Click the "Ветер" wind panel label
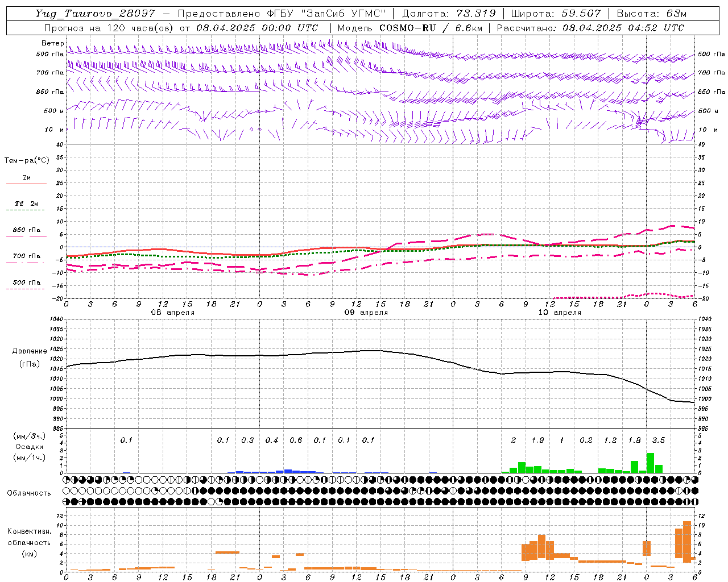Image resolution: width=728 pixels, height=582 pixels. point(52,43)
